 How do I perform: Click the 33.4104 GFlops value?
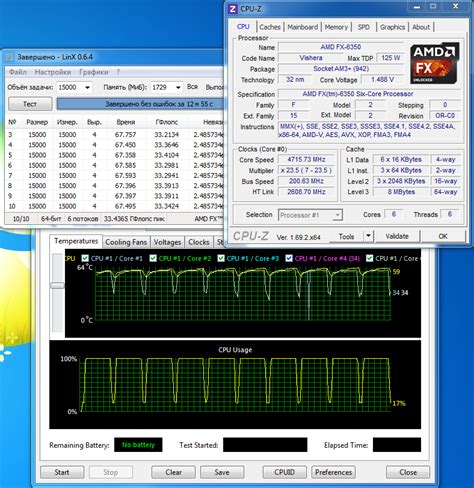click(167, 155)
